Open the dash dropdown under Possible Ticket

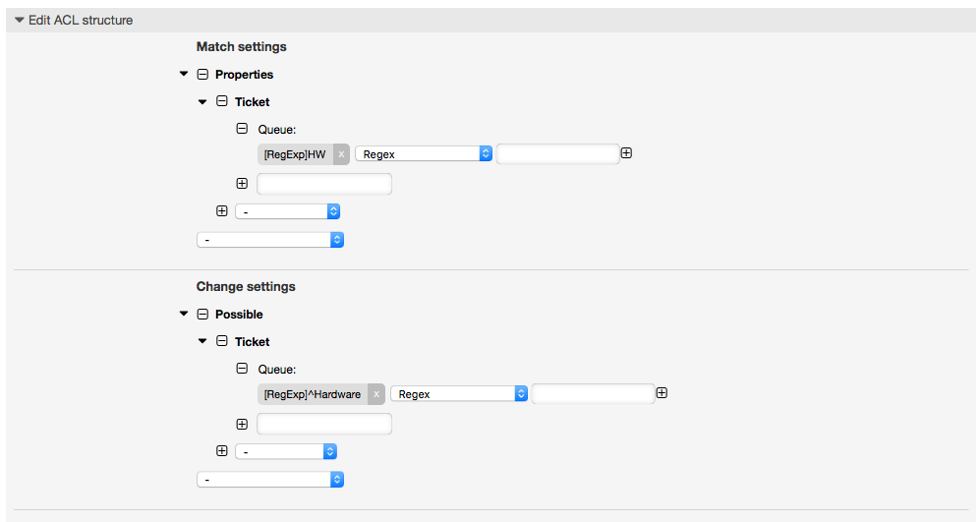tap(286, 451)
